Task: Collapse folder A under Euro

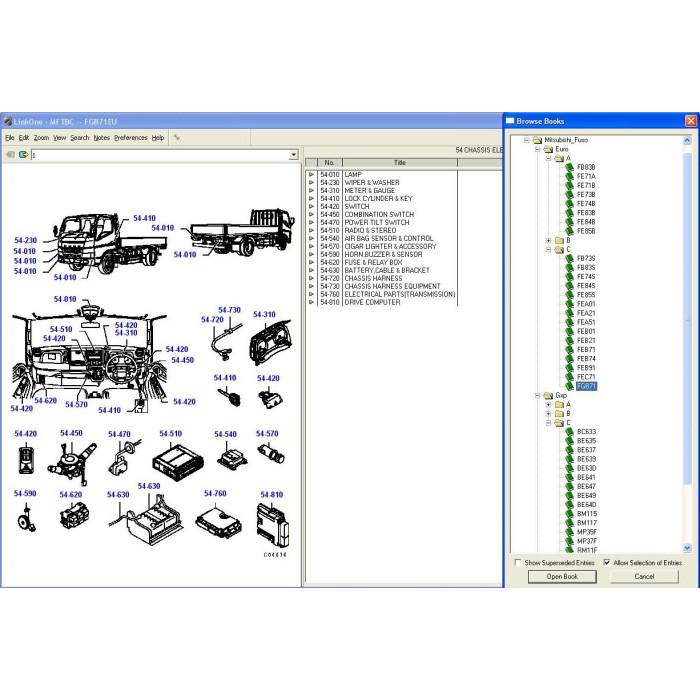Action: point(549,158)
